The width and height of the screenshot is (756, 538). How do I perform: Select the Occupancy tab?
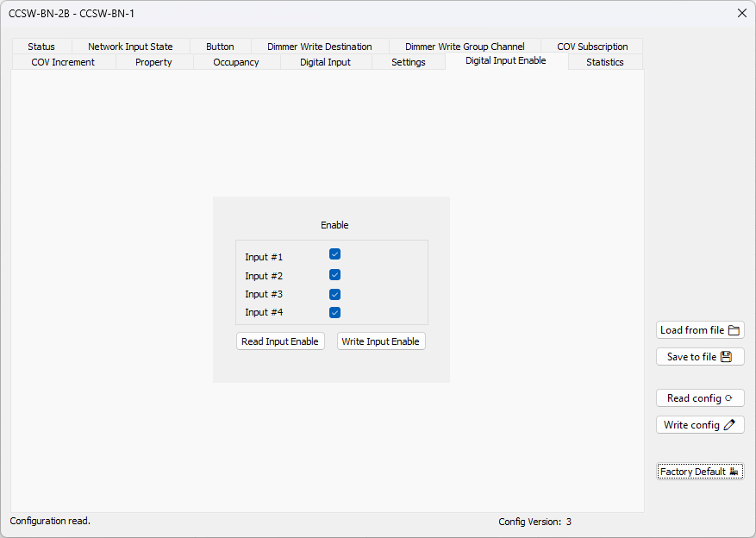tap(236, 62)
